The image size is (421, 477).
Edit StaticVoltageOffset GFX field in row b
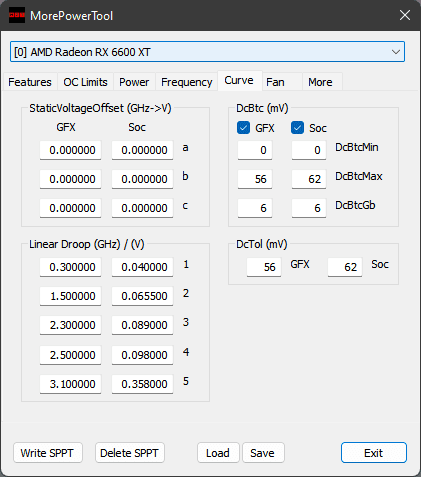70,179
